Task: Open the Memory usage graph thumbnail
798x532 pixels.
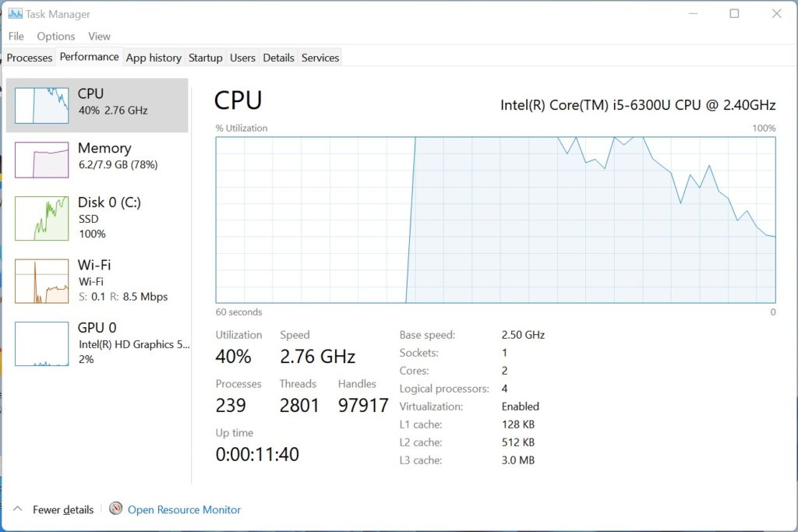Action: 42,160
